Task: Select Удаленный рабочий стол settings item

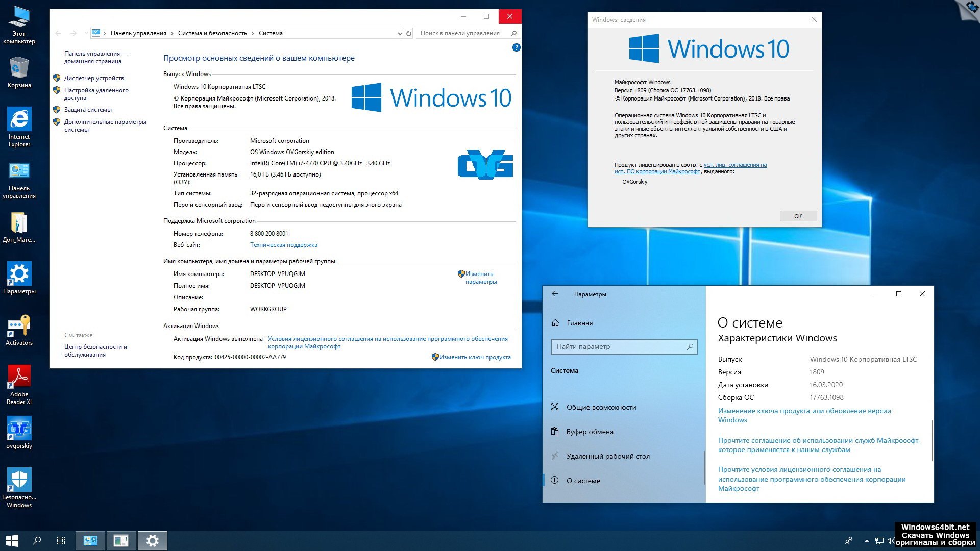Action: coord(607,456)
